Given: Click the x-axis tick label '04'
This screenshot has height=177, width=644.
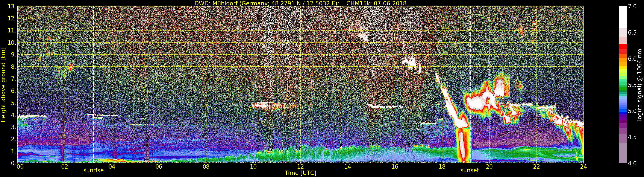Looking at the screenshot, I should click(112, 167).
